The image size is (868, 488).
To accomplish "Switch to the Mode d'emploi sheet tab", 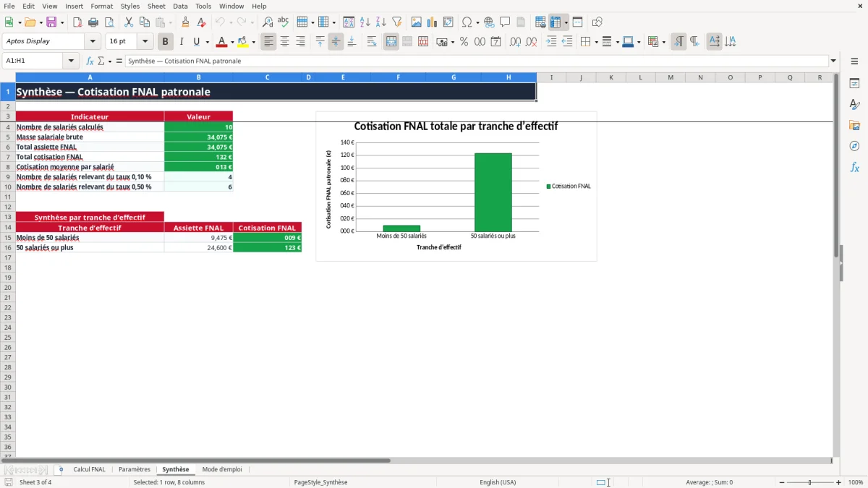I will tap(222, 469).
